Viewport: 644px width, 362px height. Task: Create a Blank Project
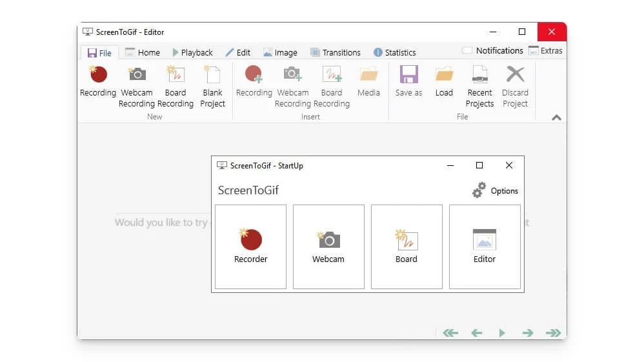coord(213,86)
